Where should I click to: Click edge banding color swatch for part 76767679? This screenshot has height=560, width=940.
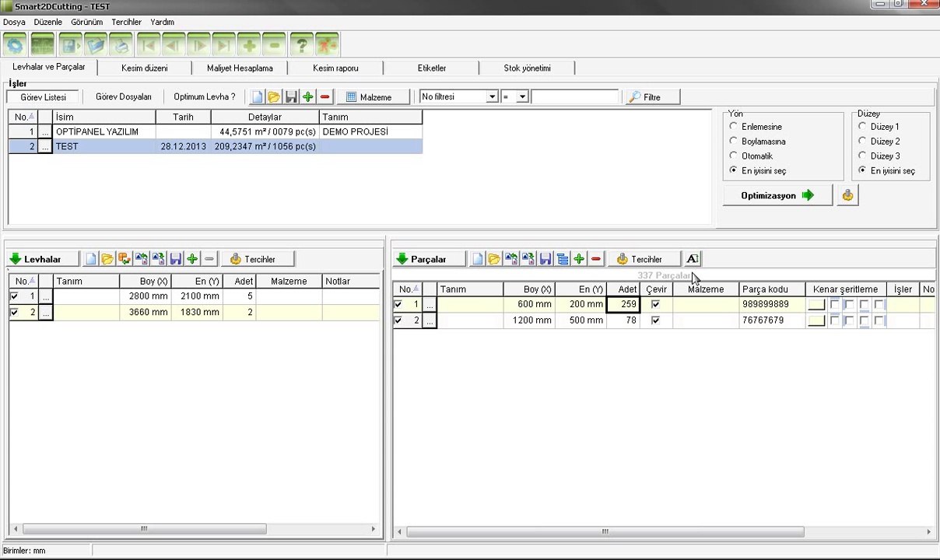[x=816, y=320]
